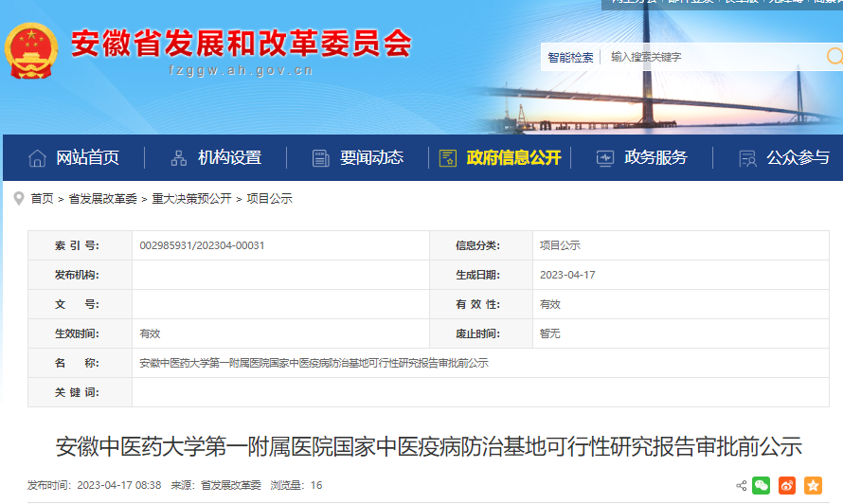Click the 项目公示 value in 信息分类 row
The width and height of the screenshot is (843, 504).
click(560, 245)
